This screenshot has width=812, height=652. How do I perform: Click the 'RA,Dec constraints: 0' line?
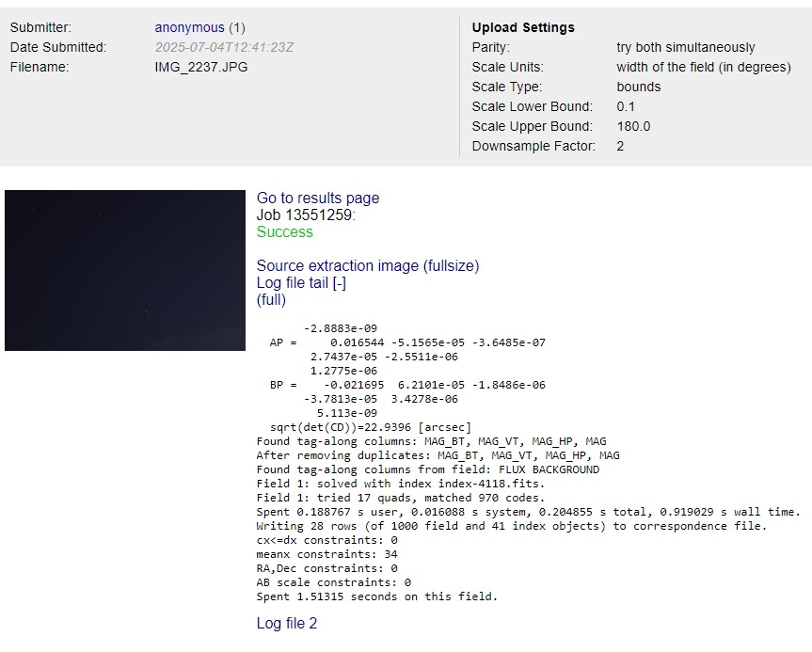tap(327, 568)
